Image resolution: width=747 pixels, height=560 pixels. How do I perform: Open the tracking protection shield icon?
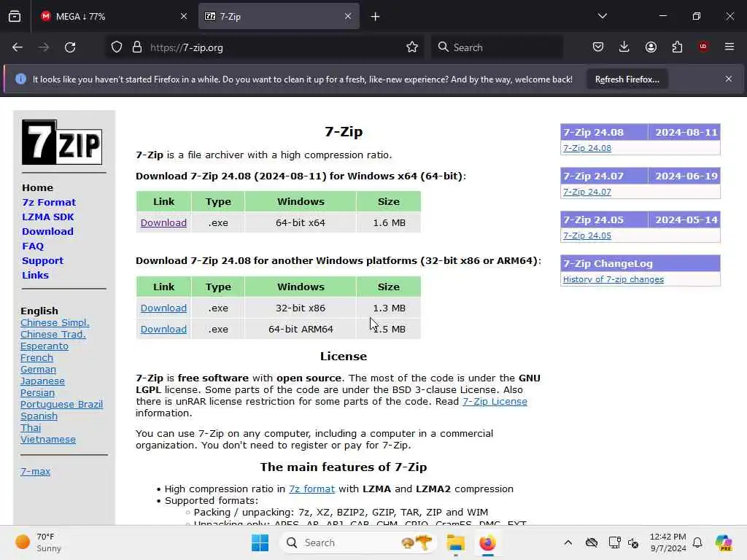point(116,47)
